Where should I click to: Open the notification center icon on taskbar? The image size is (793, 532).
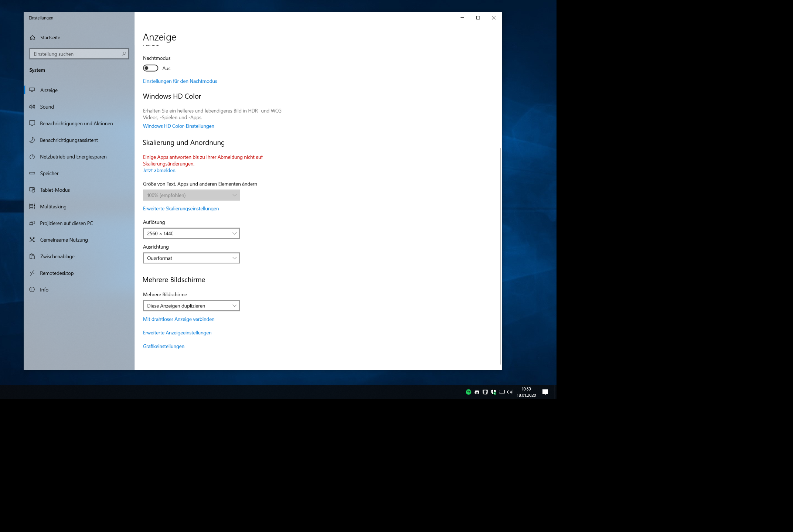coord(545,392)
